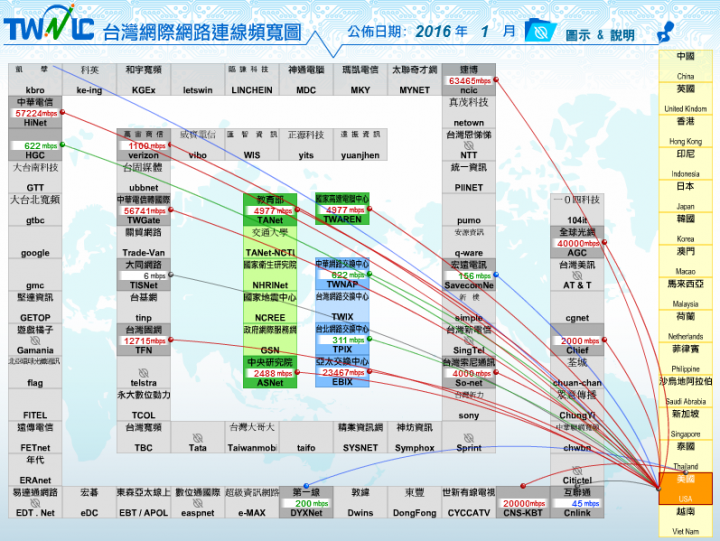This screenshot has width=720, height=541.
Task: Click the verizon 1100mbps cell
Action: coord(143,145)
